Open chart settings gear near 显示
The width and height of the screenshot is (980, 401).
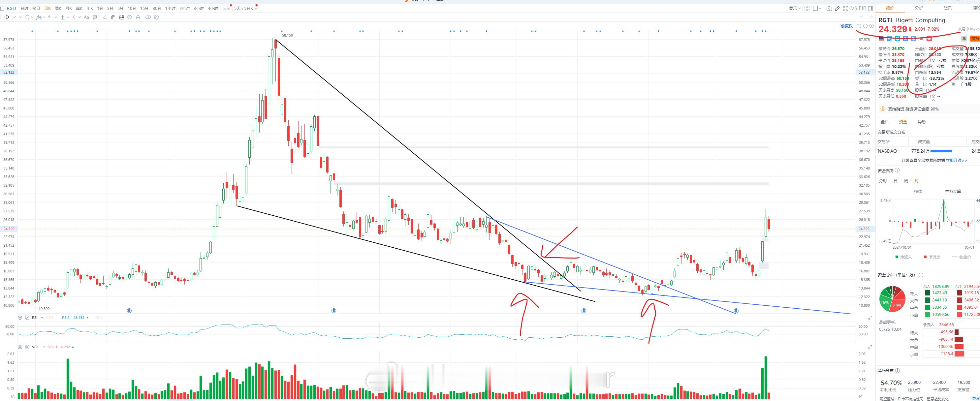point(807,8)
